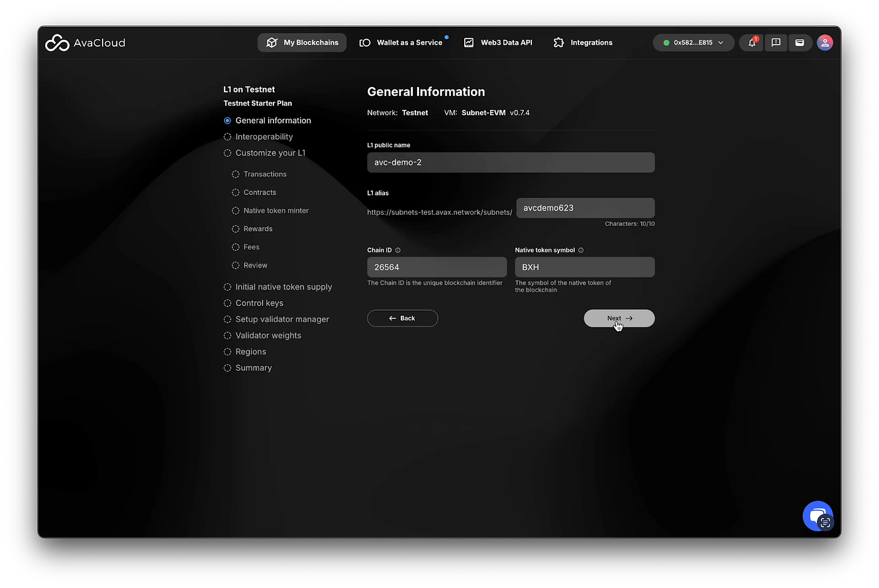Go to Native token minter sub-step
The image size is (879, 588).
click(270, 211)
